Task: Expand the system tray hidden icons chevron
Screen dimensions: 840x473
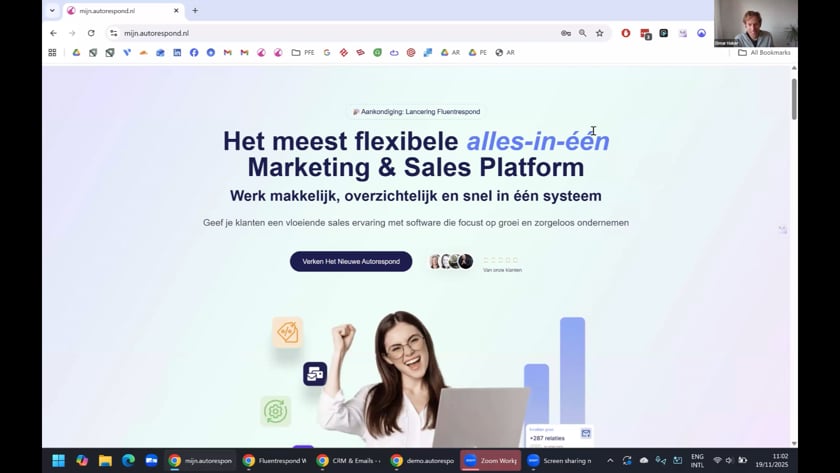Action: click(610, 461)
